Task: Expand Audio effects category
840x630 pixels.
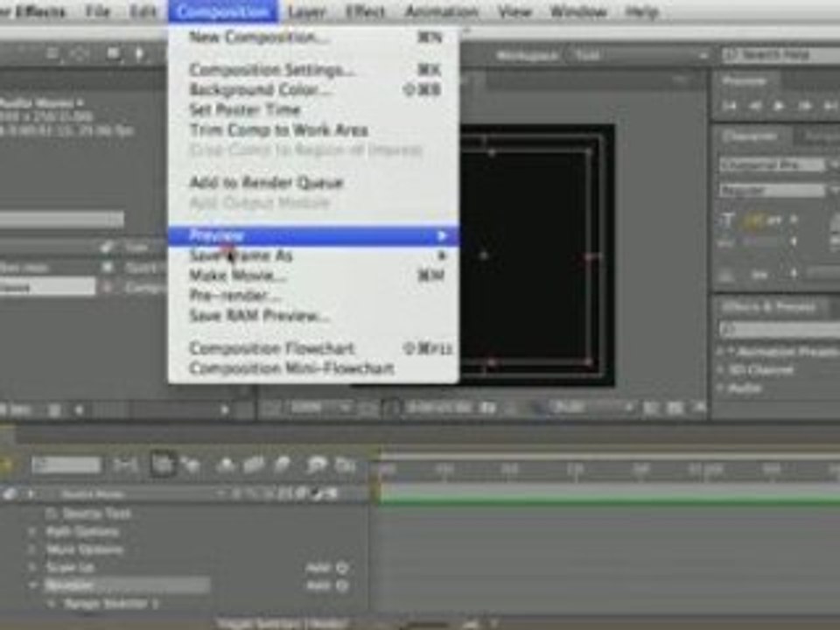Action: point(722,388)
